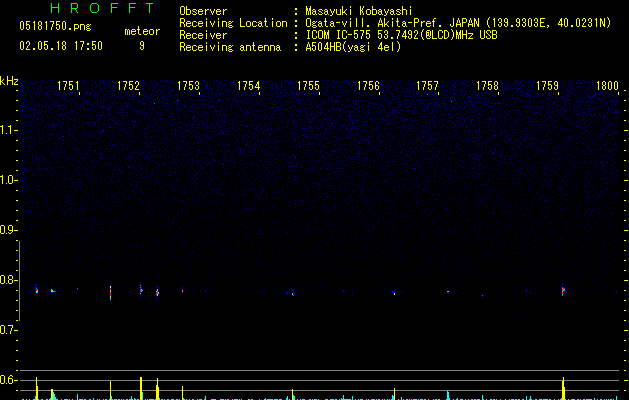
Task: Click the Ogata-vill. Akita-Pref. JAPAN location text
Action: pyautogui.click(x=392, y=23)
